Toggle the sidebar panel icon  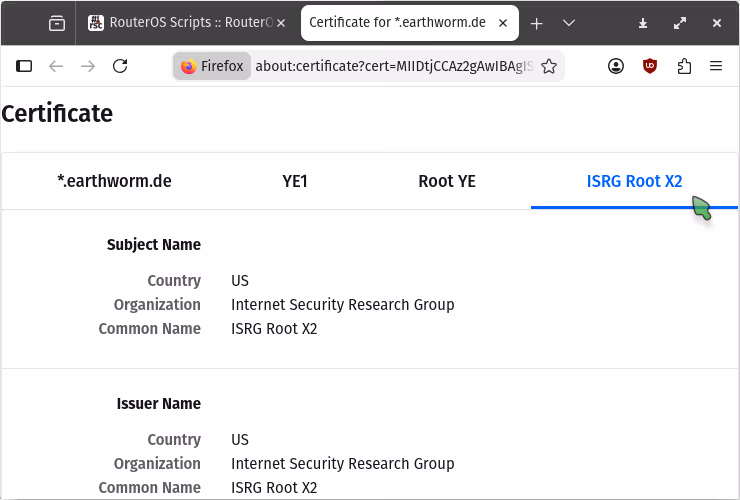pos(24,66)
